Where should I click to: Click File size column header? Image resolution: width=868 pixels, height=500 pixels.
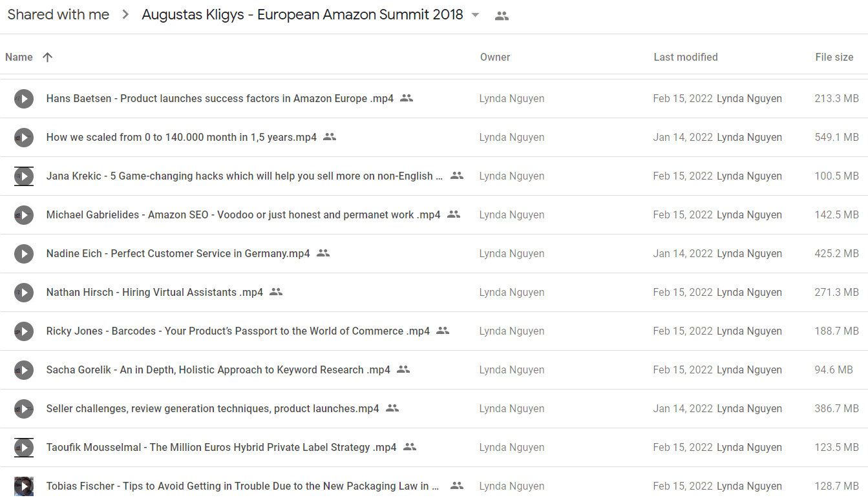834,57
